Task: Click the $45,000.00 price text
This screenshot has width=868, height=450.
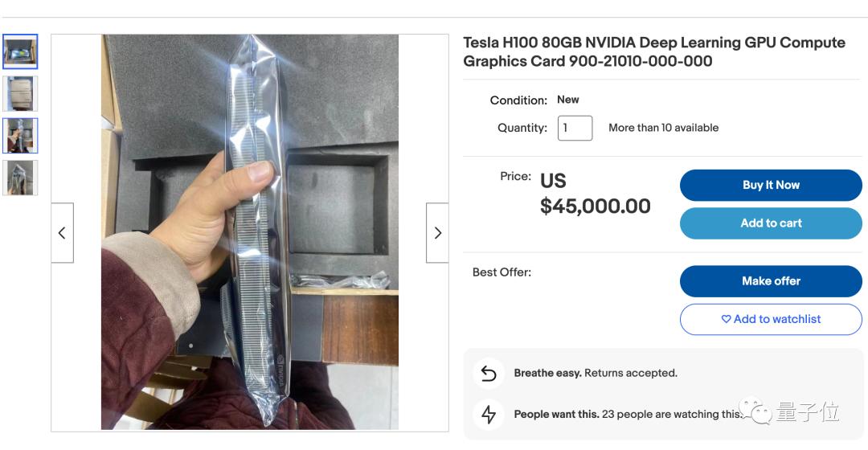Action: click(595, 206)
